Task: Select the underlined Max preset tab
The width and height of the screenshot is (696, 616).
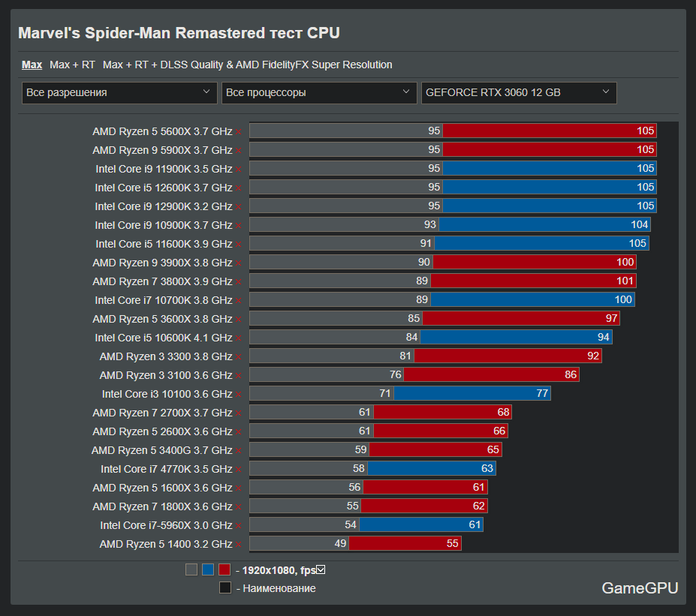Action: (x=32, y=65)
